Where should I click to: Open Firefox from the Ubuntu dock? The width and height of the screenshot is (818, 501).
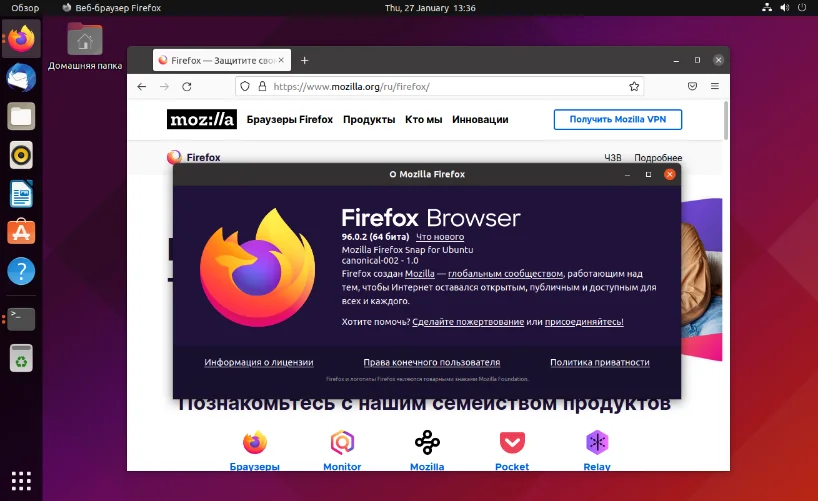[x=21, y=39]
